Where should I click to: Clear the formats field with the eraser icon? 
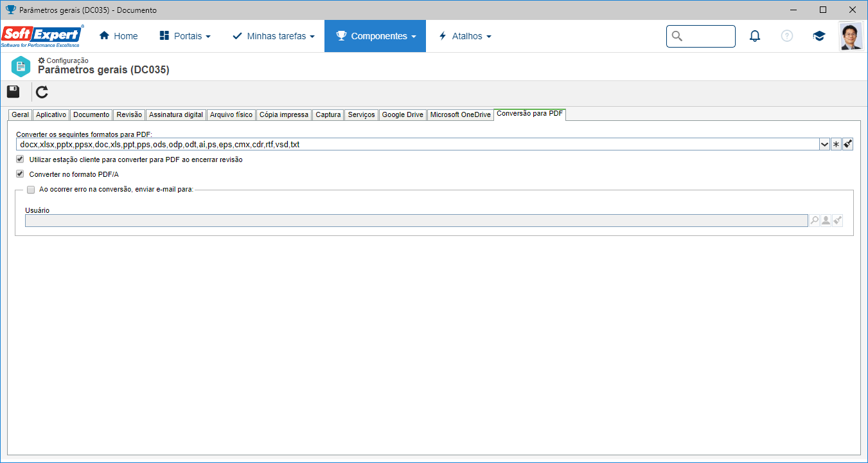[847, 144]
